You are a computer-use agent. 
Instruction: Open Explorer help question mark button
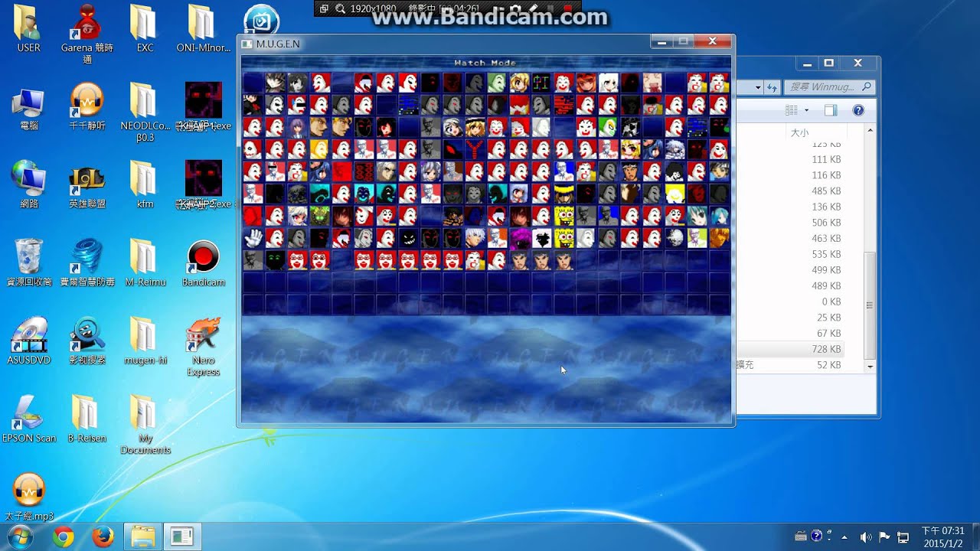point(858,111)
